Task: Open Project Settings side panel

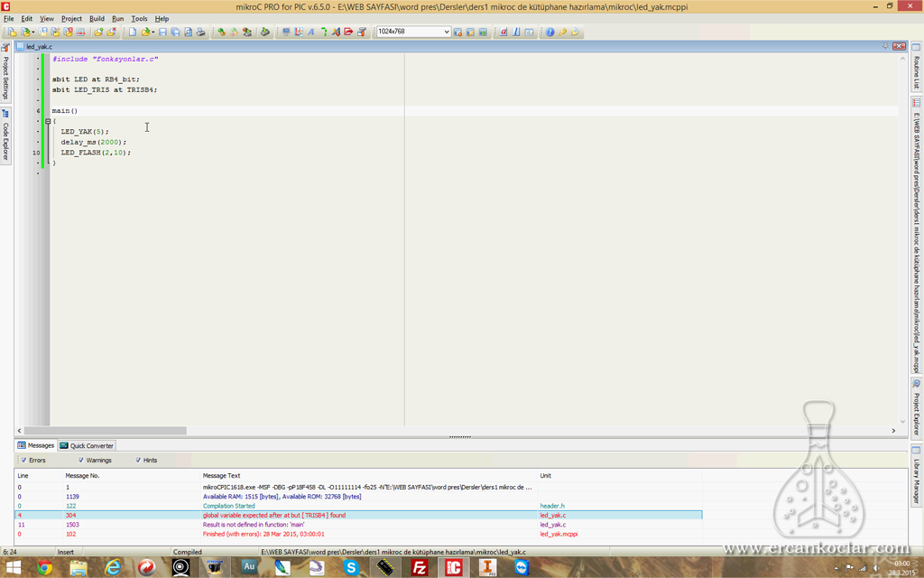Action: pos(6,72)
